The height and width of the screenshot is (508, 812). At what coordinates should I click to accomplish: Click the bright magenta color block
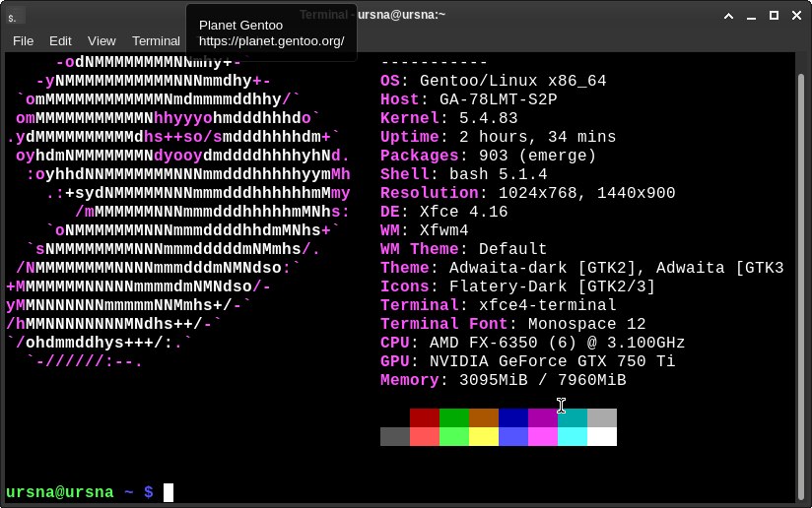point(543,436)
